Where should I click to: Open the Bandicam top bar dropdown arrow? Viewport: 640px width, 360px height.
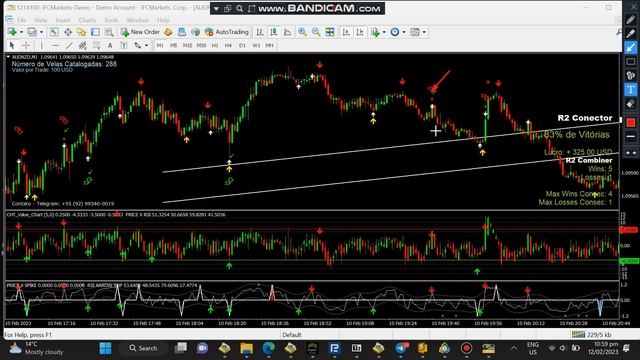(216, 8)
